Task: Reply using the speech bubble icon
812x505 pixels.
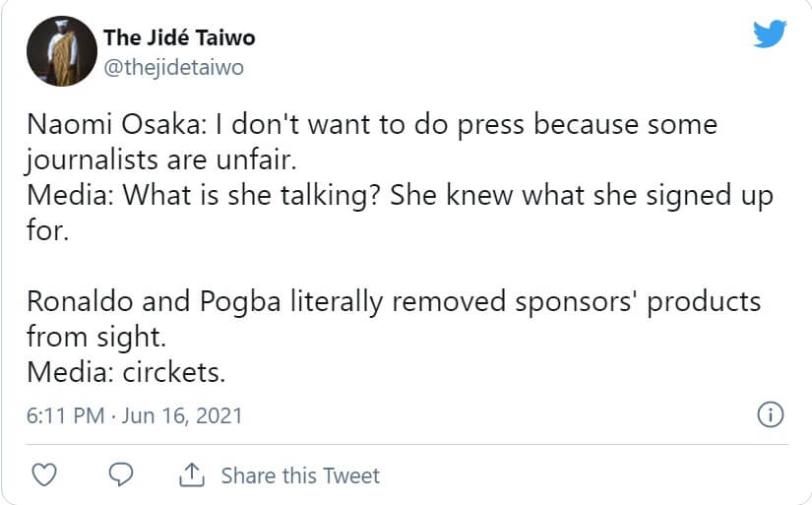Action: pyautogui.click(x=120, y=475)
